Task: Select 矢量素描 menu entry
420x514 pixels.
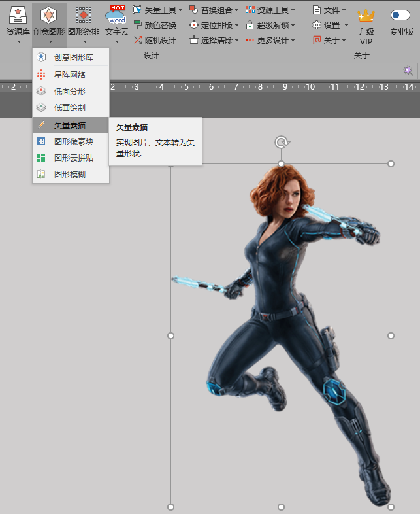Action: (x=71, y=125)
